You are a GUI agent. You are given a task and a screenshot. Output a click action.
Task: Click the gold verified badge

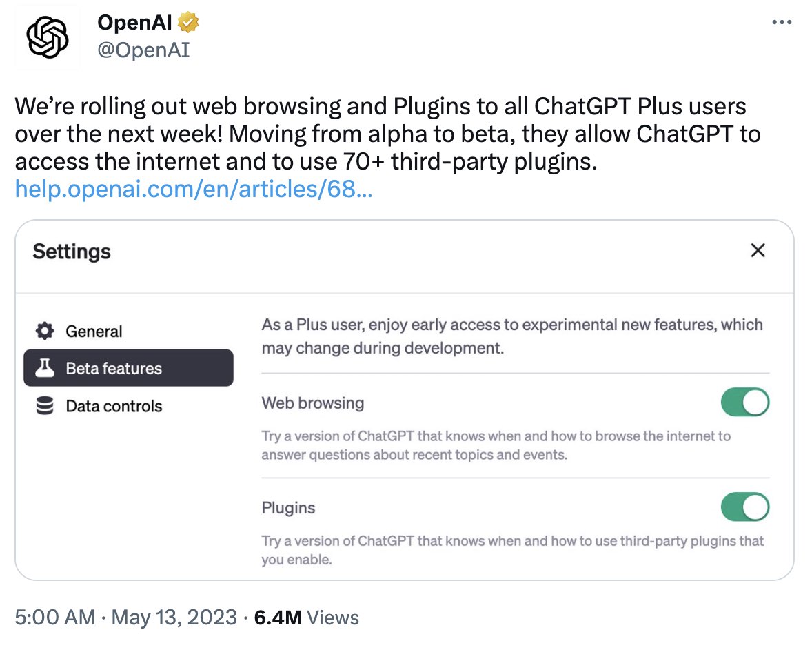(x=188, y=23)
